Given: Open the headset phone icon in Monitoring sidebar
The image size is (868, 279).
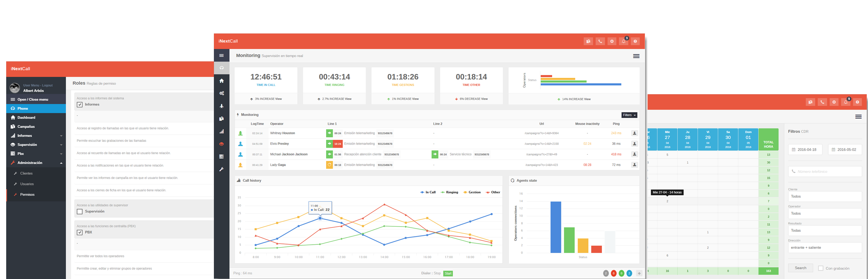Looking at the screenshot, I should click(221, 68).
